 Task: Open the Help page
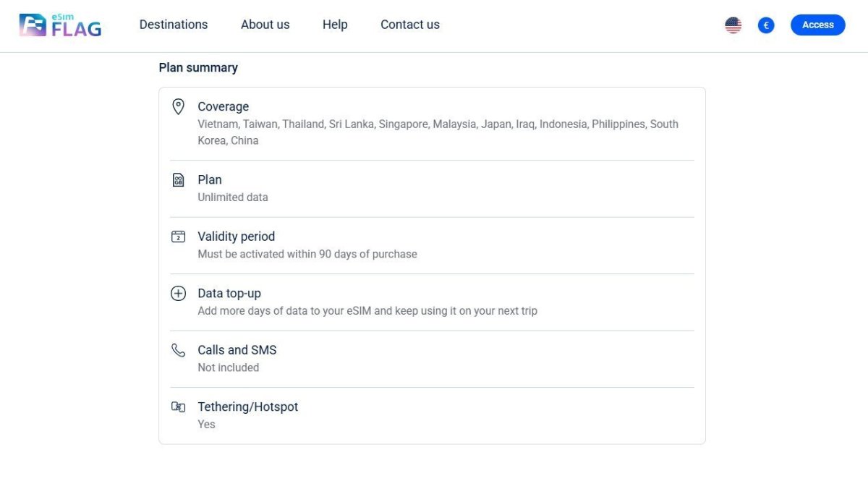coord(335,25)
